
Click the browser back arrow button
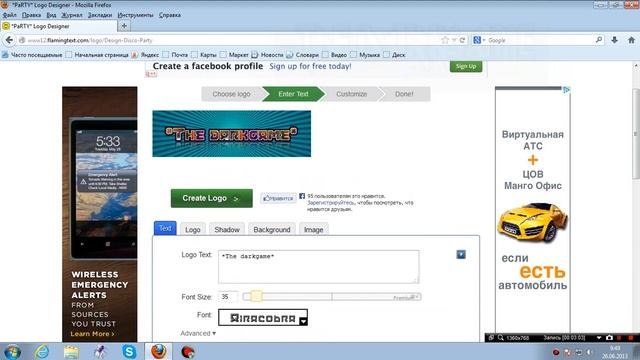pos(9,40)
